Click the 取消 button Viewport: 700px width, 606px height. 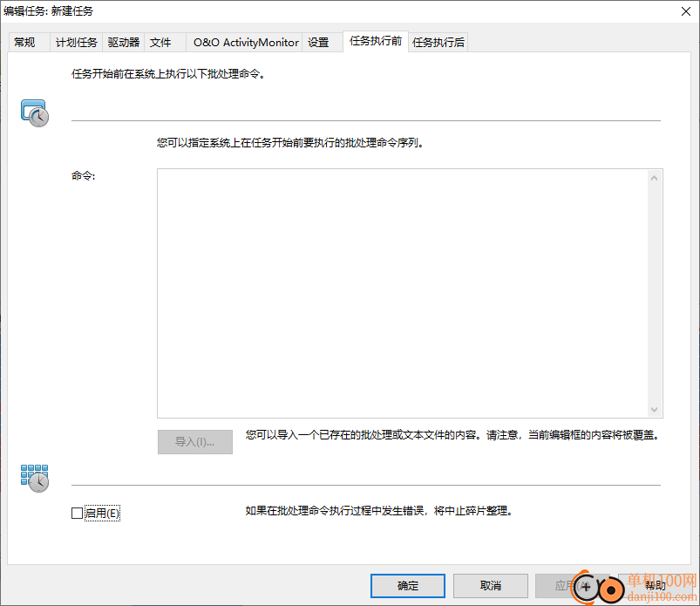click(491, 585)
